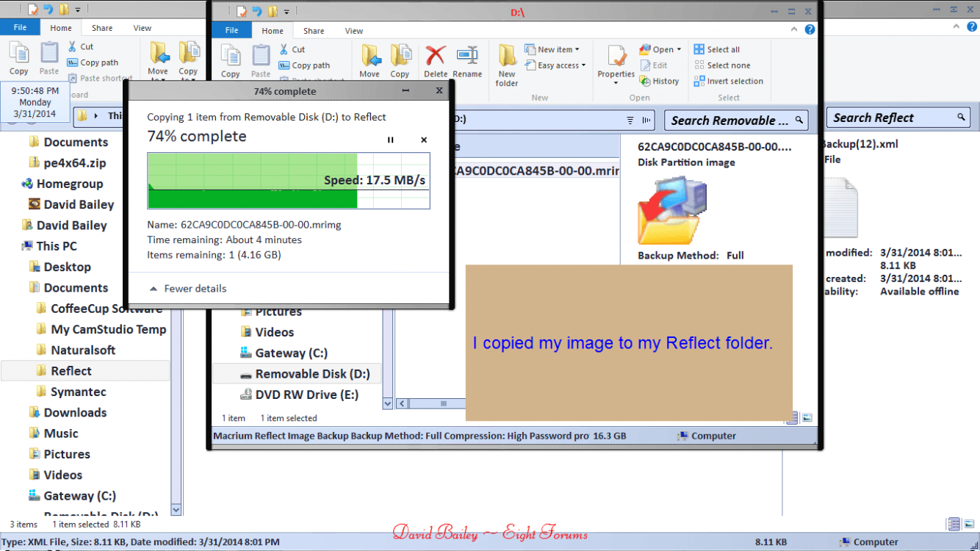Image resolution: width=980 pixels, height=551 pixels.
Task: Open the Easy access dropdown
Action: (555, 65)
